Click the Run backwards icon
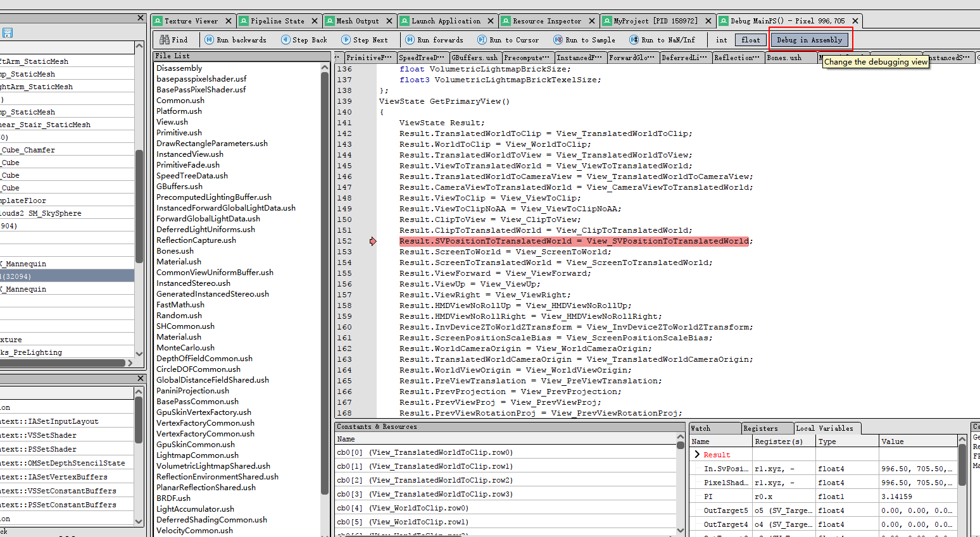 pos(209,39)
